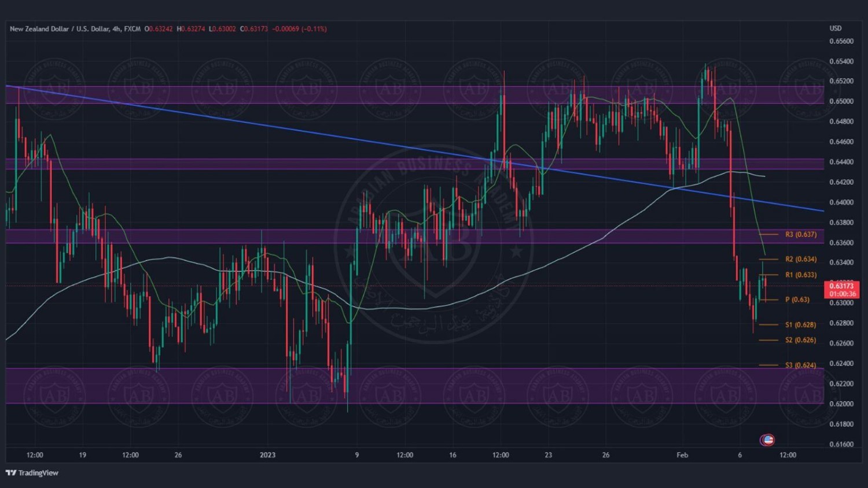
Task: Click the S3 (0.624) pivot label
Action: point(800,365)
